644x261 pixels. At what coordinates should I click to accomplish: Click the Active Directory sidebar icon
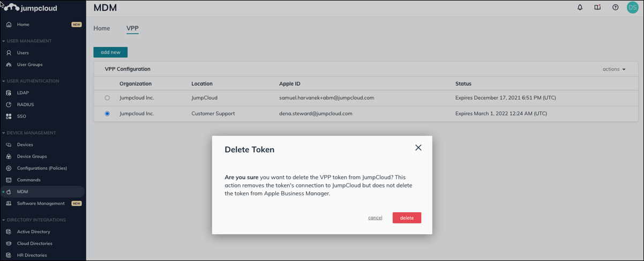[9, 232]
